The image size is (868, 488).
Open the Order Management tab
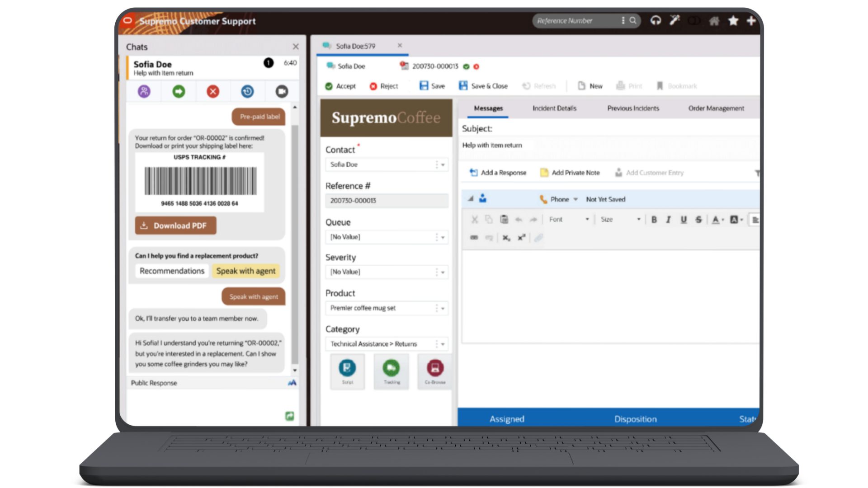coord(716,108)
